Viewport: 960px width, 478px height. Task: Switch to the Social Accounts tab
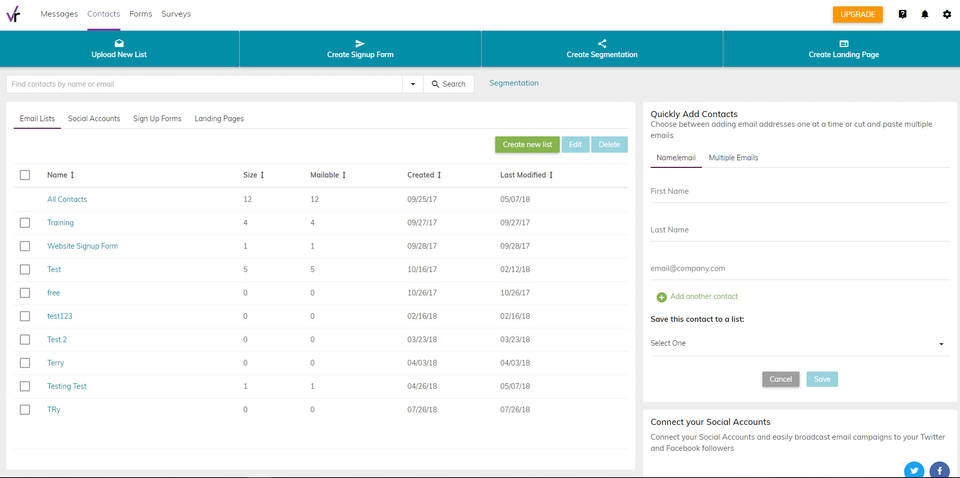[94, 118]
